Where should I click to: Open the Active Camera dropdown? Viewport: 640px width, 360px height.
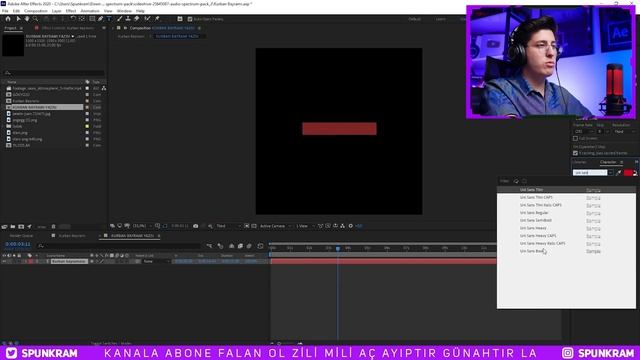pos(276,226)
